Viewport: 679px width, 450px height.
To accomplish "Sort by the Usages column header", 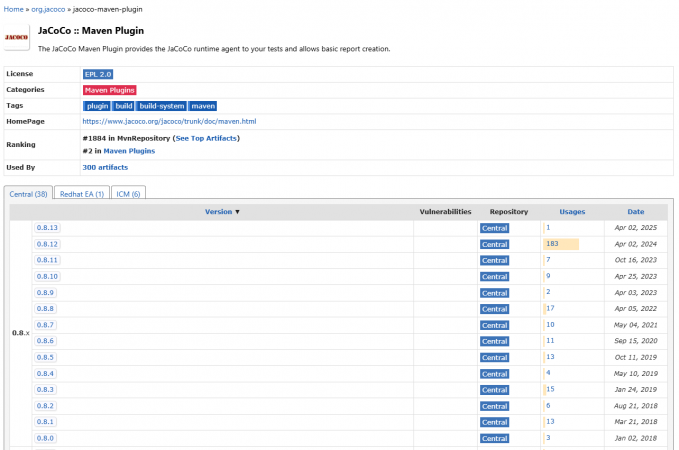I will [572, 212].
